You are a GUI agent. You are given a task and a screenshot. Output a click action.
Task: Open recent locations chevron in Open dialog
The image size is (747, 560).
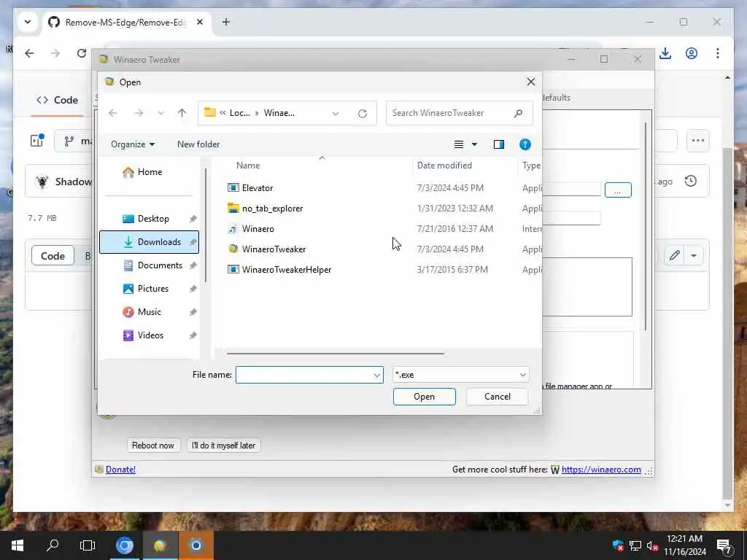pos(160,113)
